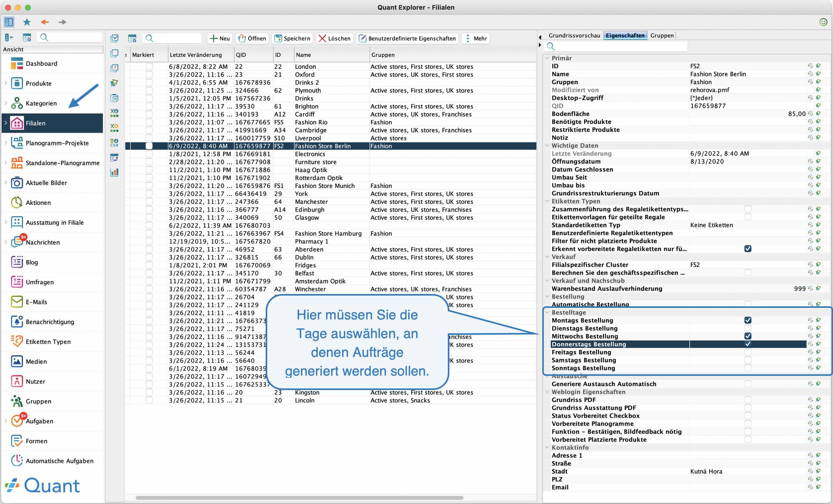Enable Samstags Bestellung checkbox

click(x=747, y=360)
